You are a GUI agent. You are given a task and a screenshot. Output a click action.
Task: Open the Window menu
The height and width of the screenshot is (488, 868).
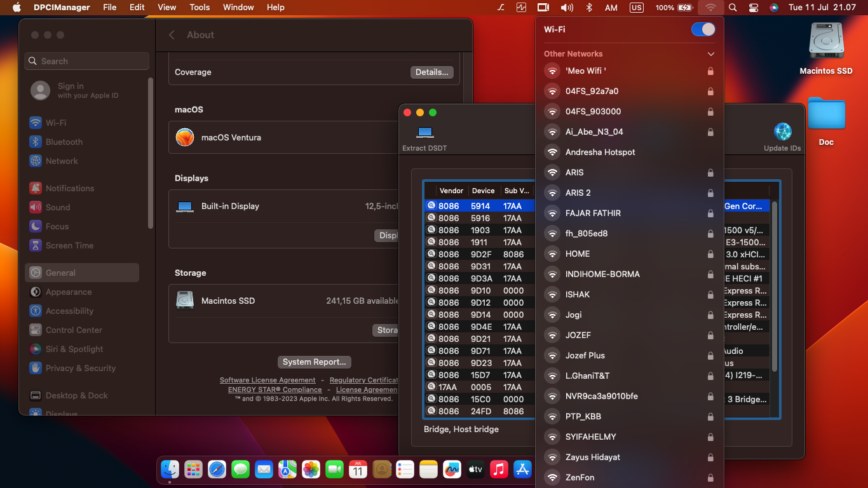[238, 8]
